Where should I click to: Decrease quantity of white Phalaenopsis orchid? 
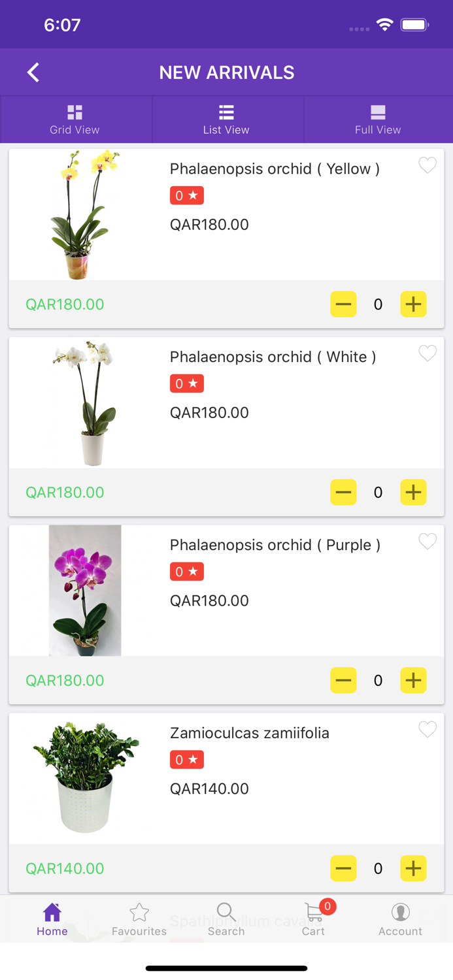pyautogui.click(x=343, y=492)
